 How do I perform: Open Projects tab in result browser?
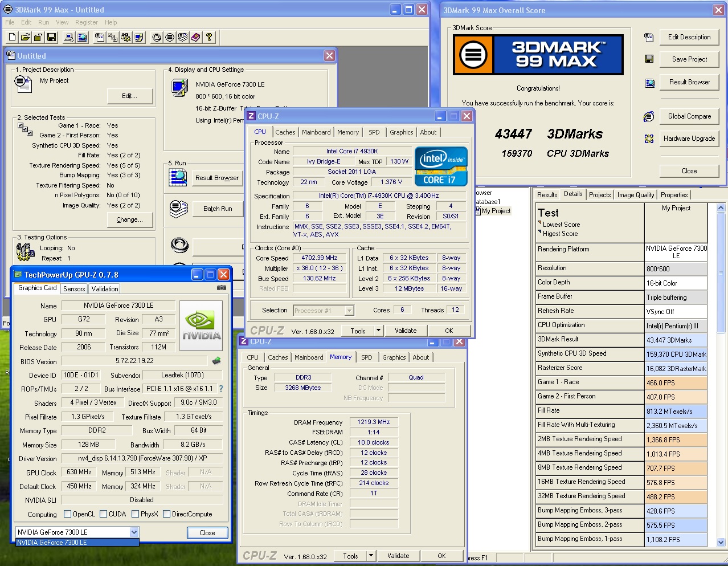tap(600, 195)
